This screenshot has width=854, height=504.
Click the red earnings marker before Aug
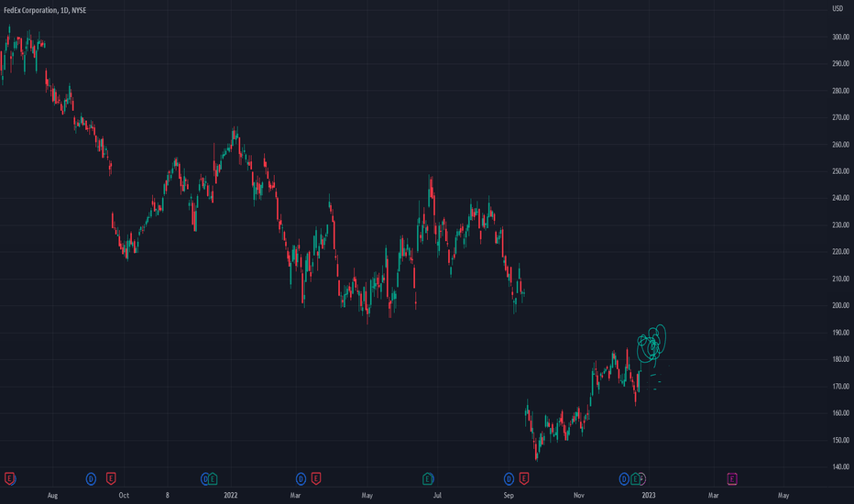click(9, 479)
